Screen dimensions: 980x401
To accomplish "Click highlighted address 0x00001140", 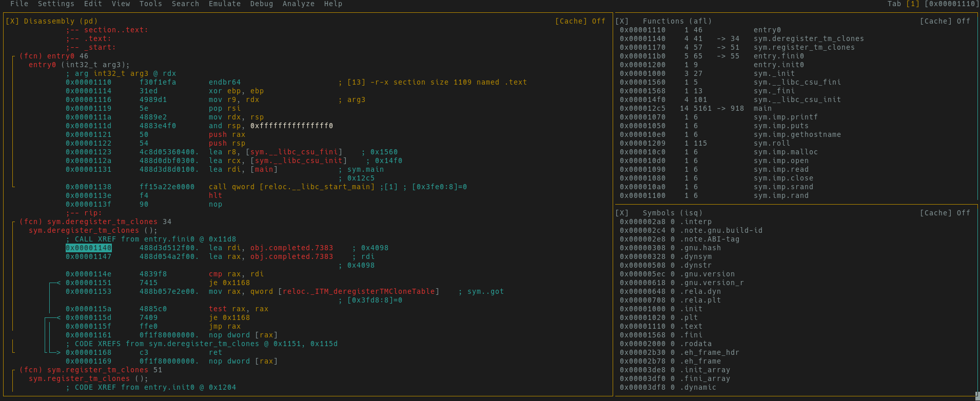I will tap(88, 248).
